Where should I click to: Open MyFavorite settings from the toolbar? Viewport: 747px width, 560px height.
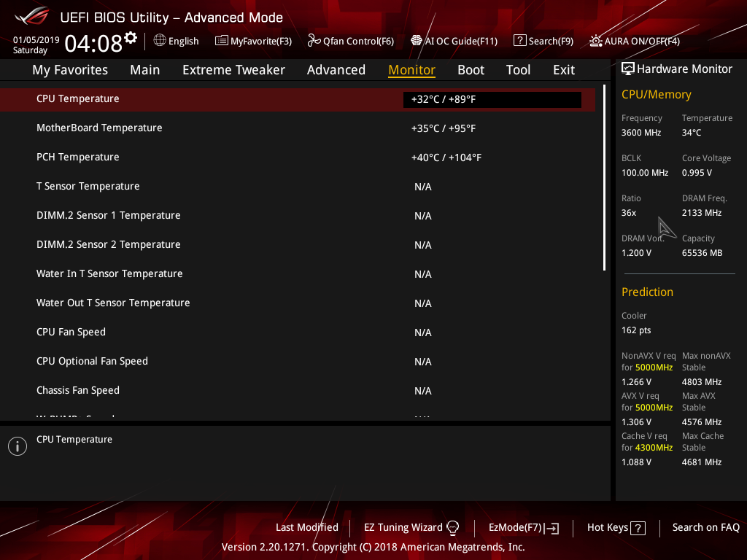(253, 41)
